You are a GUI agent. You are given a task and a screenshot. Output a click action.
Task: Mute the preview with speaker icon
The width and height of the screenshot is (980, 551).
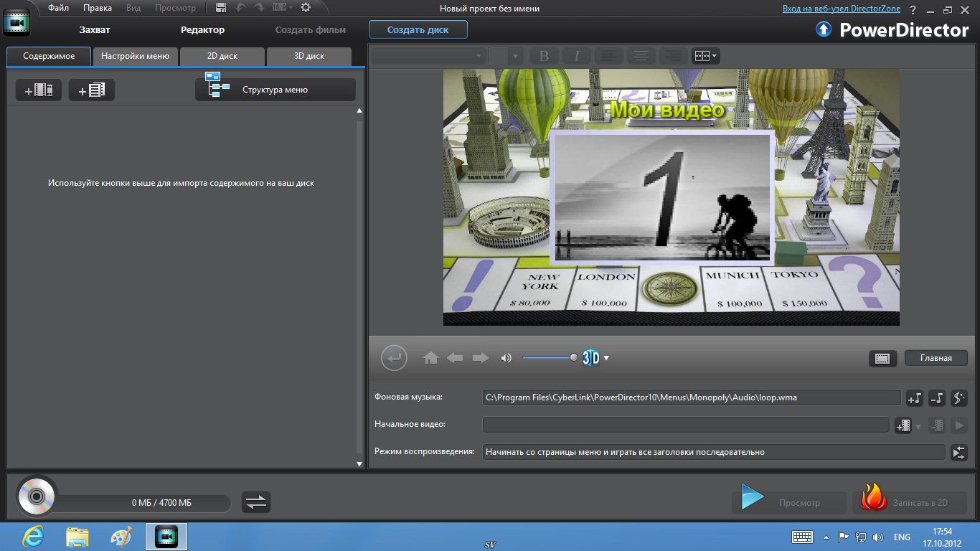pos(507,358)
